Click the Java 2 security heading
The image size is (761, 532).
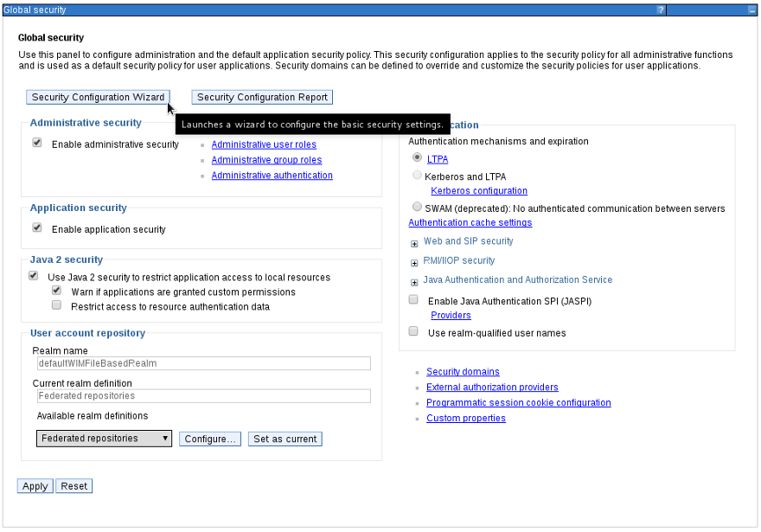tap(67, 260)
